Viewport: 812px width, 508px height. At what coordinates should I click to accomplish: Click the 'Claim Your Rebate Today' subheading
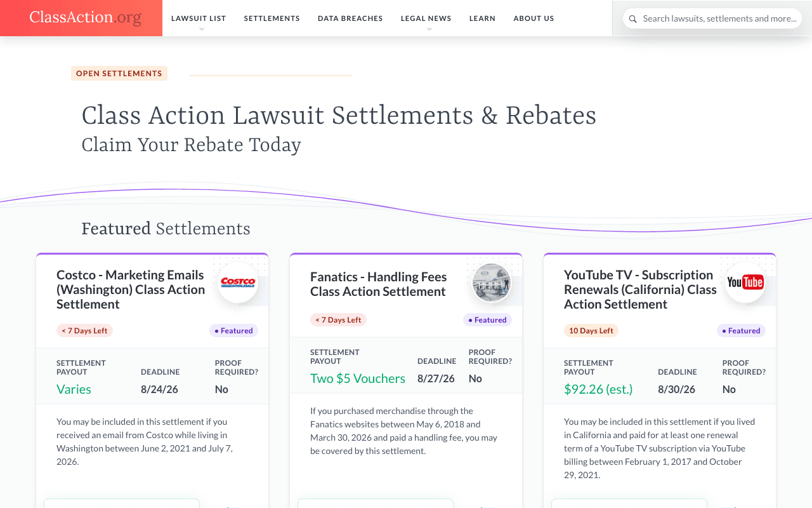191,145
